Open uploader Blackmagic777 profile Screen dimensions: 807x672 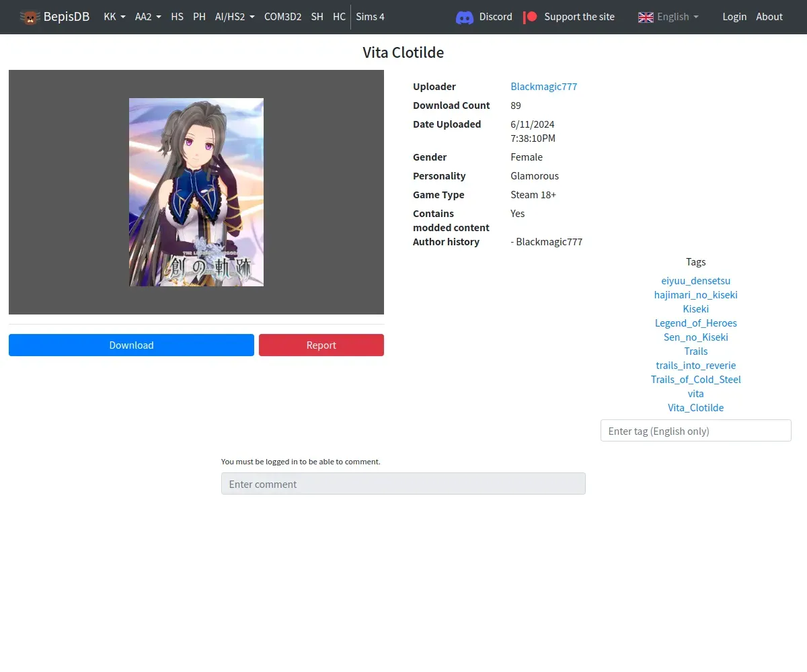(x=544, y=86)
